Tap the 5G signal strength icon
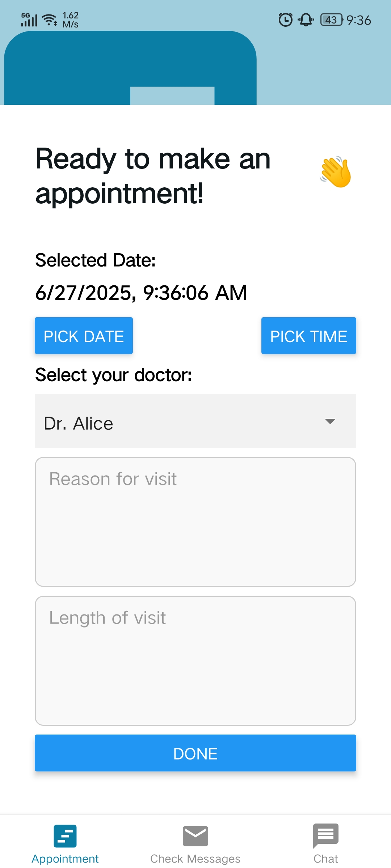This screenshot has width=391, height=868. (x=29, y=20)
